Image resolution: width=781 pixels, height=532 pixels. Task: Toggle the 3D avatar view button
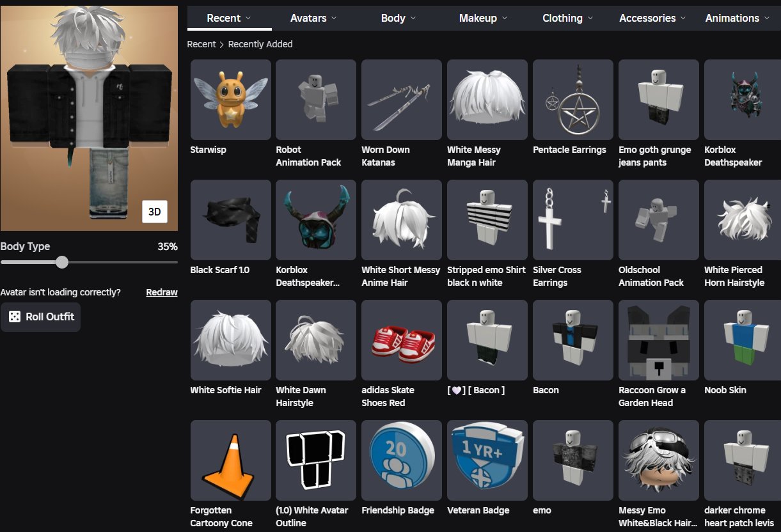(155, 212)
